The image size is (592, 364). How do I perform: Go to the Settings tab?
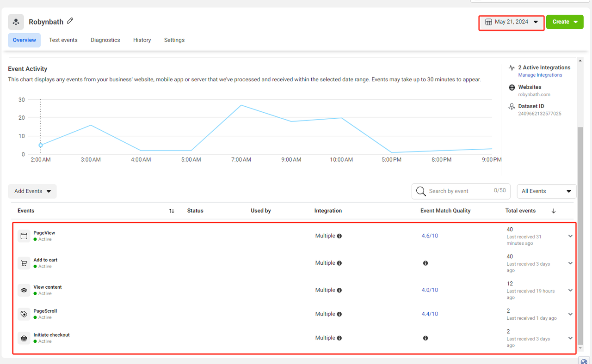coord(174,40)
